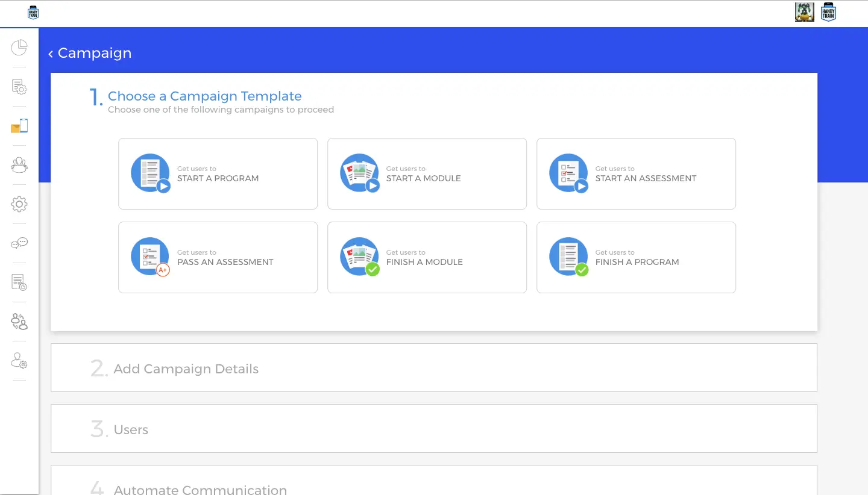This screenshot has width=868, height=495.
Task: Open the chat bubbles sidebar icon
Action: (x=19, y=243)
